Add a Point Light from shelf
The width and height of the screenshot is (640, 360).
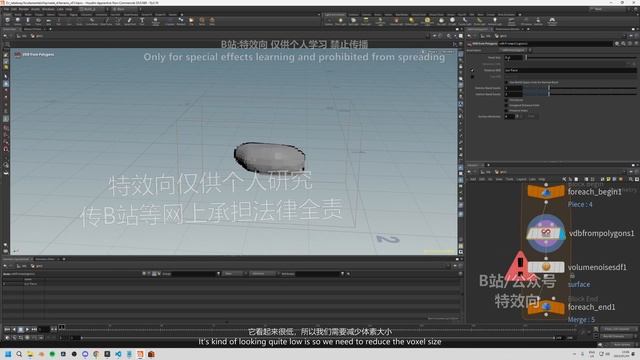(340, 21)
